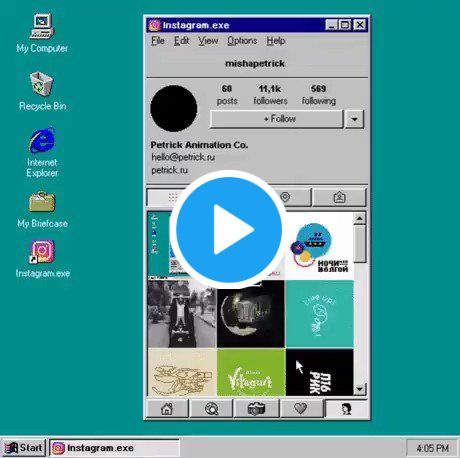Open the petrick.ru website link
The image size is (460, 458).
pos(169,170)
